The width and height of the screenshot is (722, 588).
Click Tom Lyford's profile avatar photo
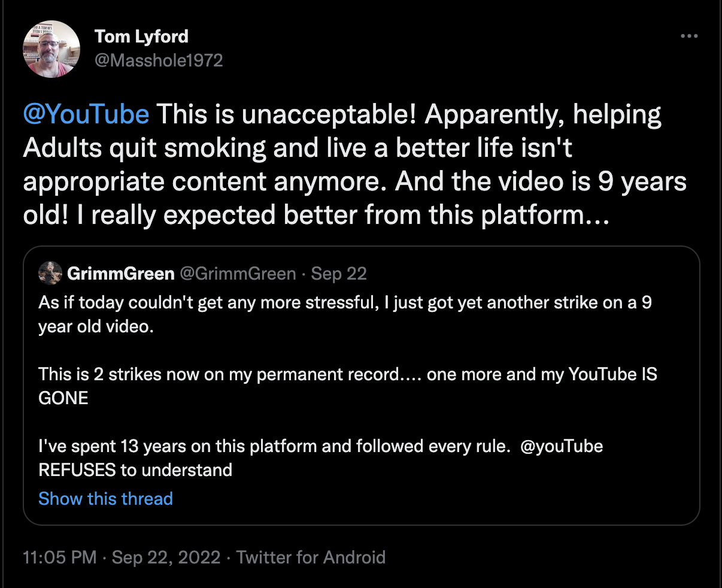click(x=51, y=49)
